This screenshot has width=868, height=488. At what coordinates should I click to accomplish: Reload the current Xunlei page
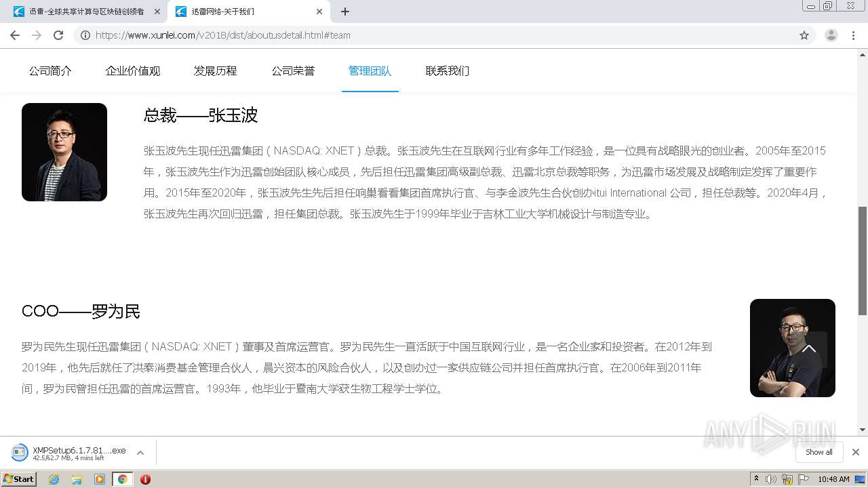click(58, 35)
